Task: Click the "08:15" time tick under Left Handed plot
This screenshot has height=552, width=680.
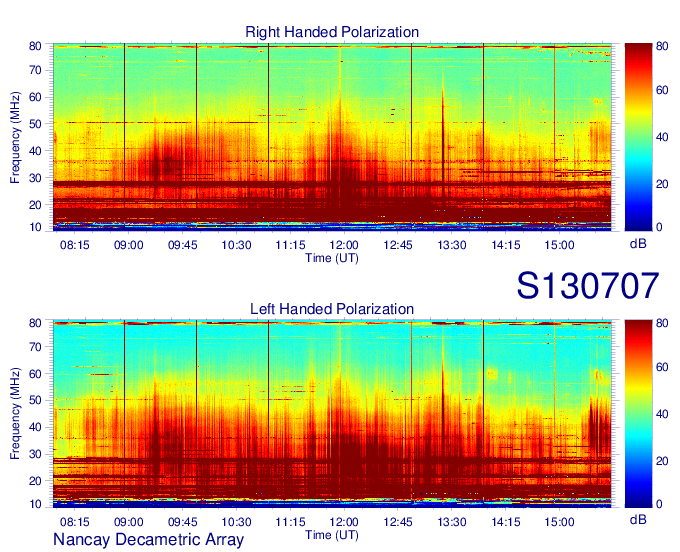Action: click(x=75, y=522)
